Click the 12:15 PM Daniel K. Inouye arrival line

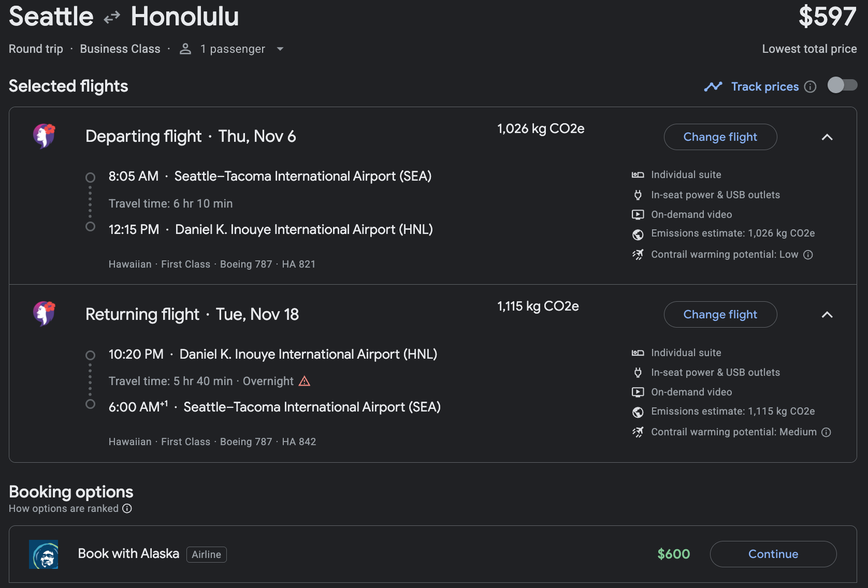270,229
